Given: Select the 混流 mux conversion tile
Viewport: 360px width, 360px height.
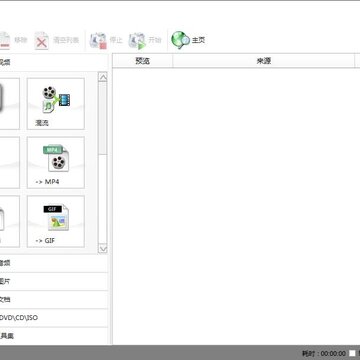Looking at the screenshot, I should click(56, 104).
